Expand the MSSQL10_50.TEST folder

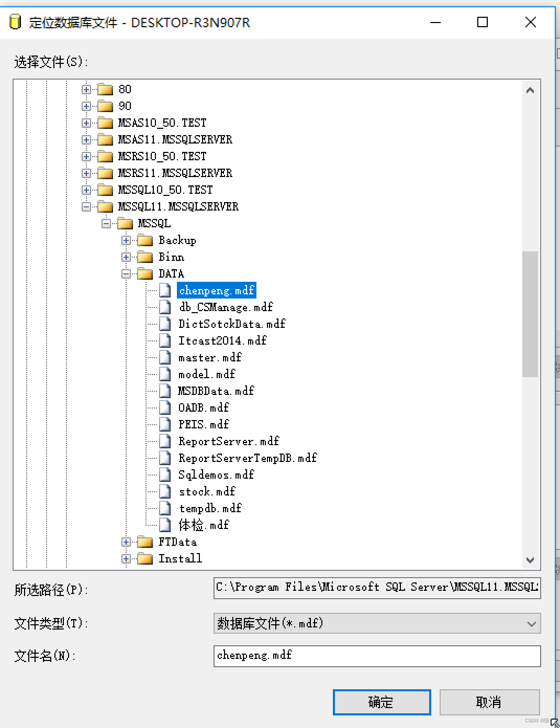(x=86, y=190)
